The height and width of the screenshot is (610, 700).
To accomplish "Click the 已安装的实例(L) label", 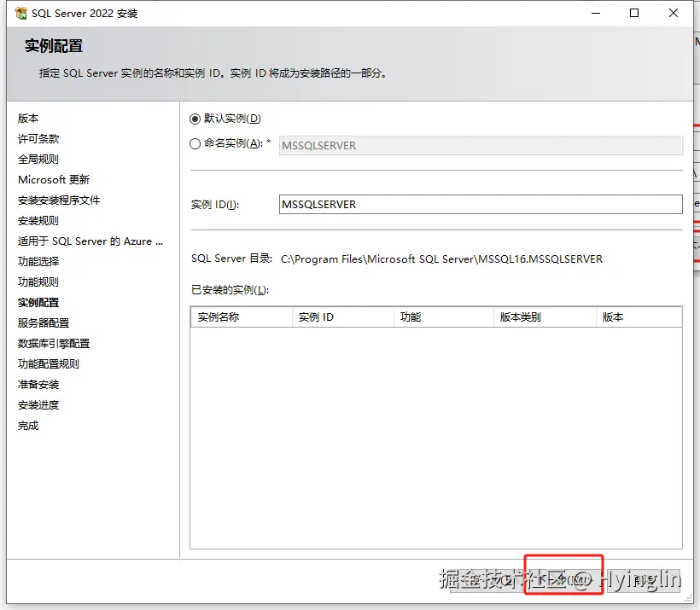I will [230, 290].
